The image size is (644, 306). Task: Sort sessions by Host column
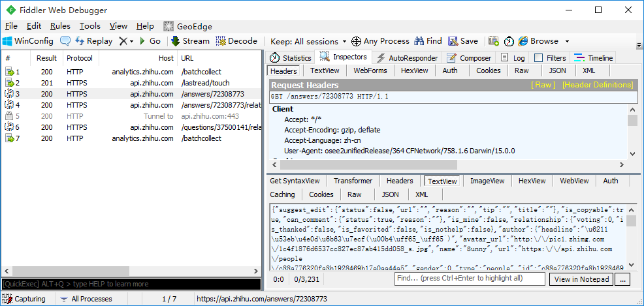(138, 58)
